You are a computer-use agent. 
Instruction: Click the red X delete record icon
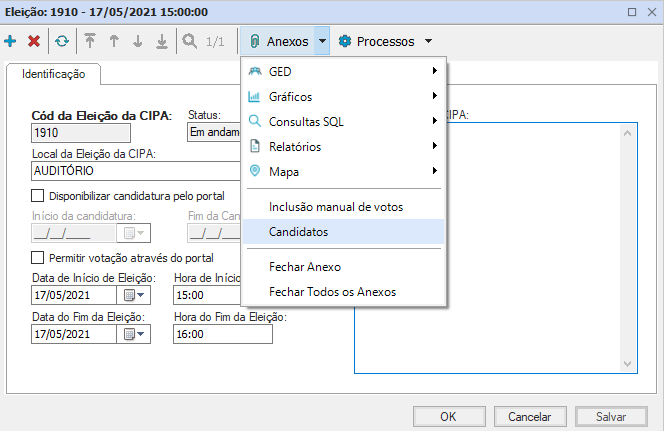(x=34, y=42)
